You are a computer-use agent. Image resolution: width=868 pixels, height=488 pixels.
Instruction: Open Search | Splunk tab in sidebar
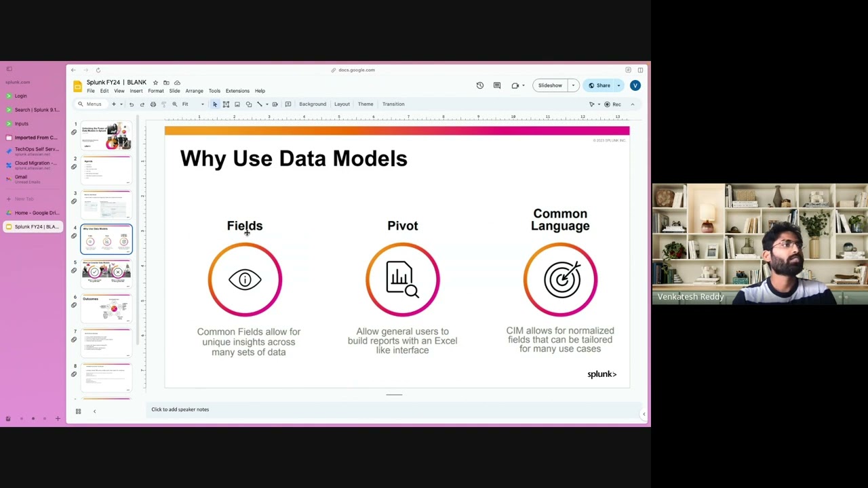(x=33, y=110)
